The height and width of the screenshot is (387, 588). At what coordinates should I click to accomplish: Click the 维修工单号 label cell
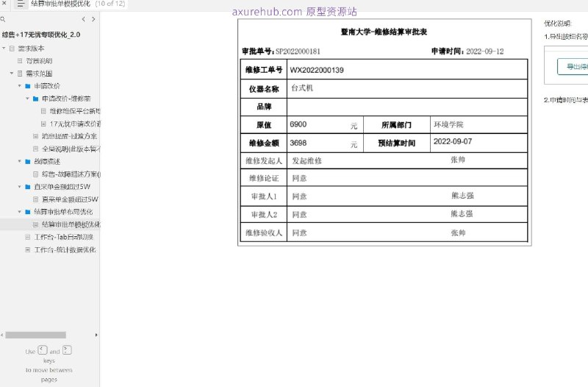coord(264,69)
